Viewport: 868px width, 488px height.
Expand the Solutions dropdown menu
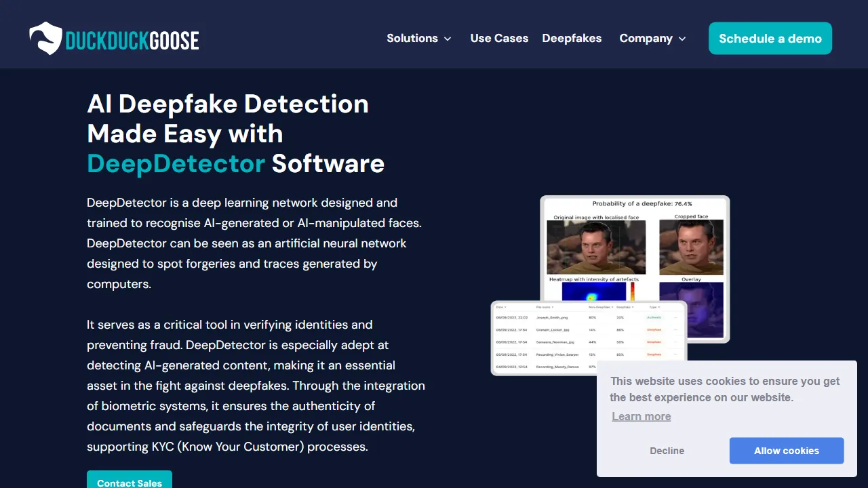point(419,39)
